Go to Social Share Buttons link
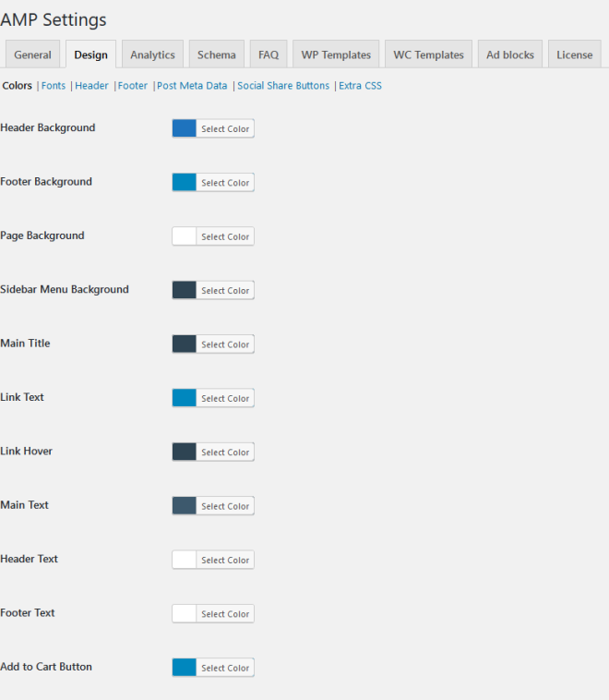 tap(283, 85)
